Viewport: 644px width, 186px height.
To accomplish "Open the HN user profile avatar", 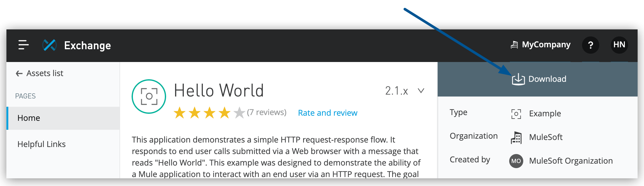I will (x=619, y=45).
